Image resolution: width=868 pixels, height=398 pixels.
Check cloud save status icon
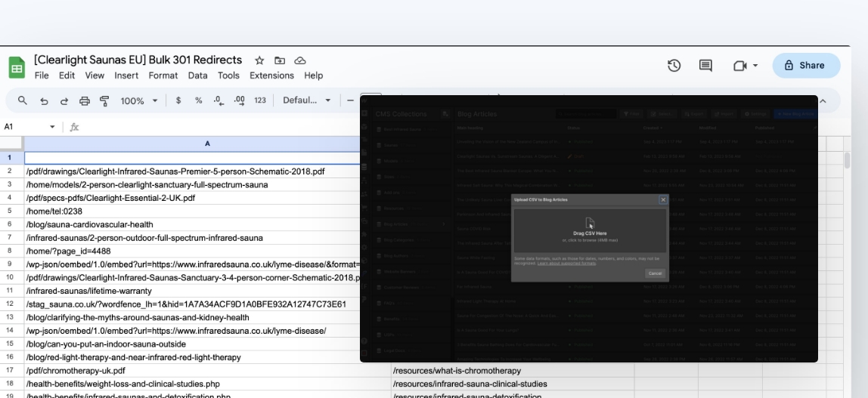coord(300,60)
